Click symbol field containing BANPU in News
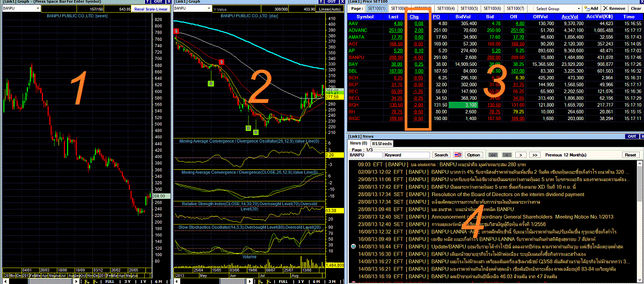The width and height of the screenshot is (644, 284). (x=365, y=155)
